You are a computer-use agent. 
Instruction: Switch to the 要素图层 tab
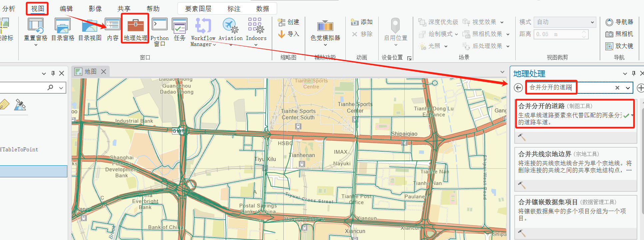click(x=198, y=9)
